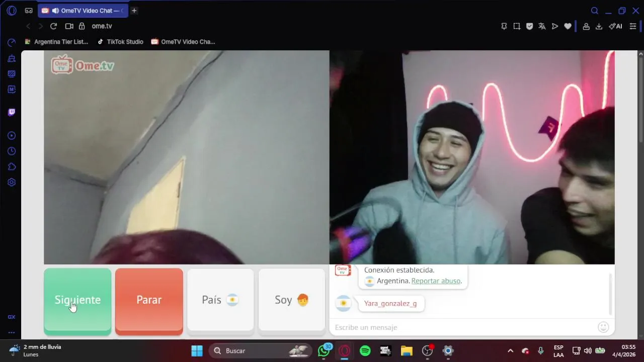Viewport: 644px width, 362px height.
Task: Open the emoji smiley picker
Action: [603, 327]
